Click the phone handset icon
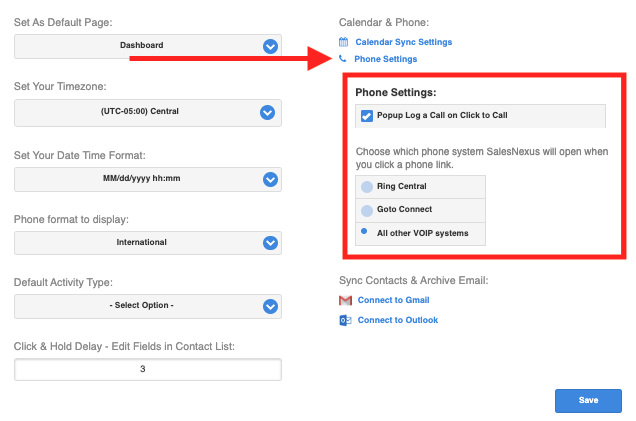This screenshot has height=421, width=636. [344, 59]
